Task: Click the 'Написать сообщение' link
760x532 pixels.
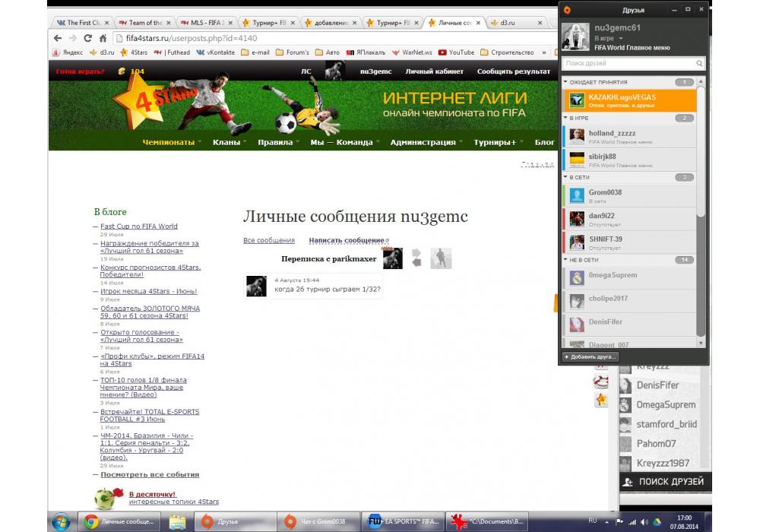Action: pyautogui.click(x=346, y=240)
